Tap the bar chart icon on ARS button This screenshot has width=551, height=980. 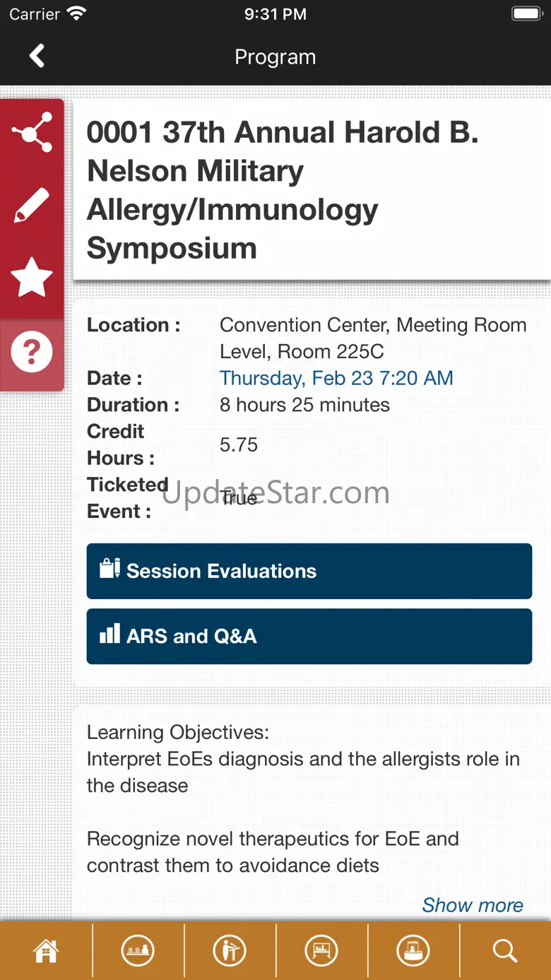click(x=109, y=634)
